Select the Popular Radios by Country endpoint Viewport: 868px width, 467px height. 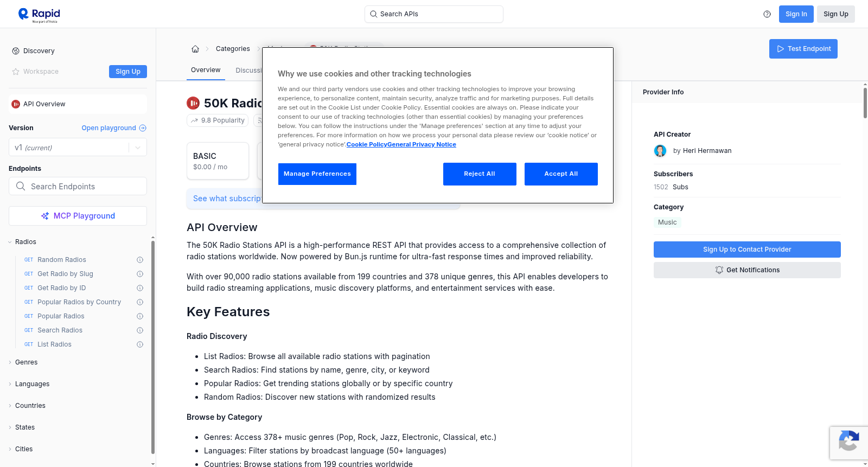[79, 302]
